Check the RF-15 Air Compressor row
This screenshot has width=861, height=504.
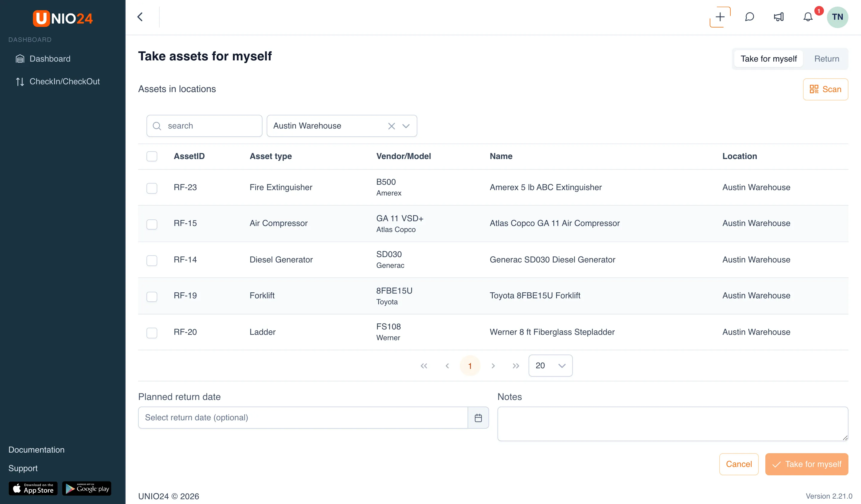152,224
